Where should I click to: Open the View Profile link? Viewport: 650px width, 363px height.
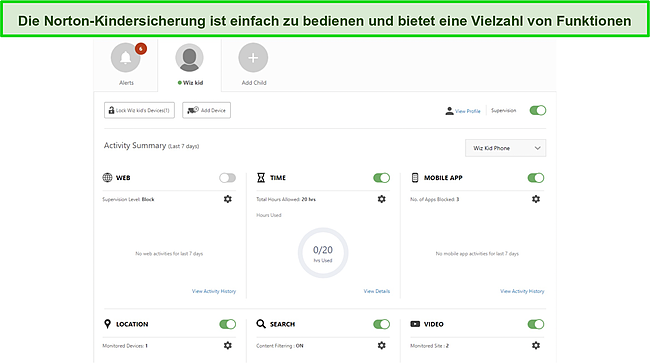(468, 111)
